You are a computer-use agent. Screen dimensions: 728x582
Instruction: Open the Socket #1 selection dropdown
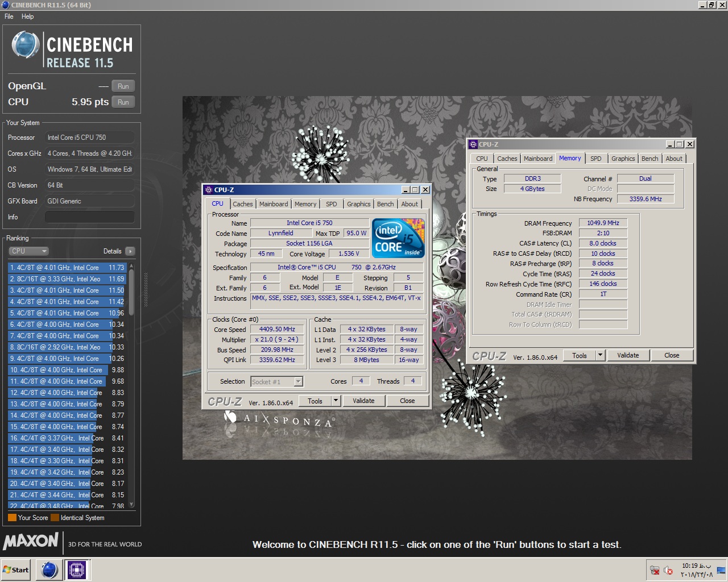tap(276, 381)
